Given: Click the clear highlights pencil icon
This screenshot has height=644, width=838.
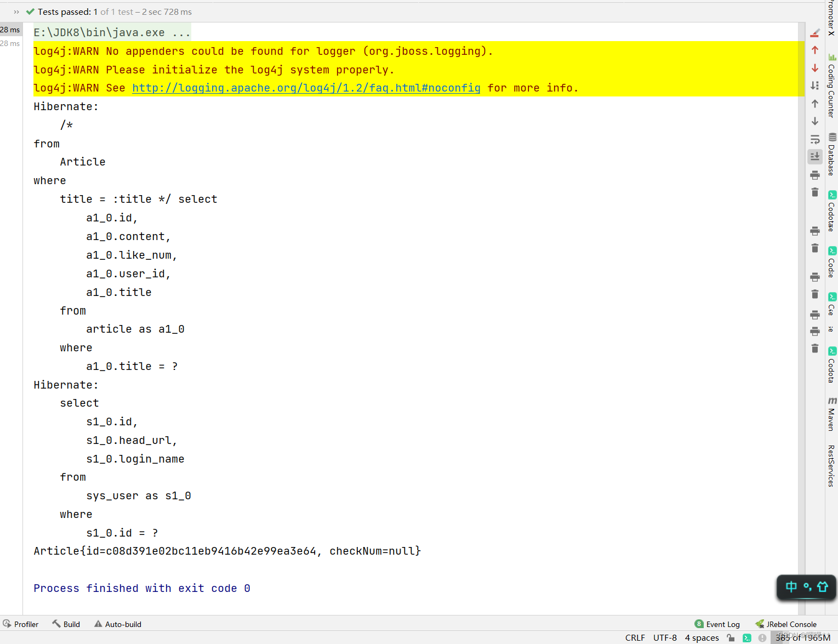Looking at the screenshot, I should point(815,33).
